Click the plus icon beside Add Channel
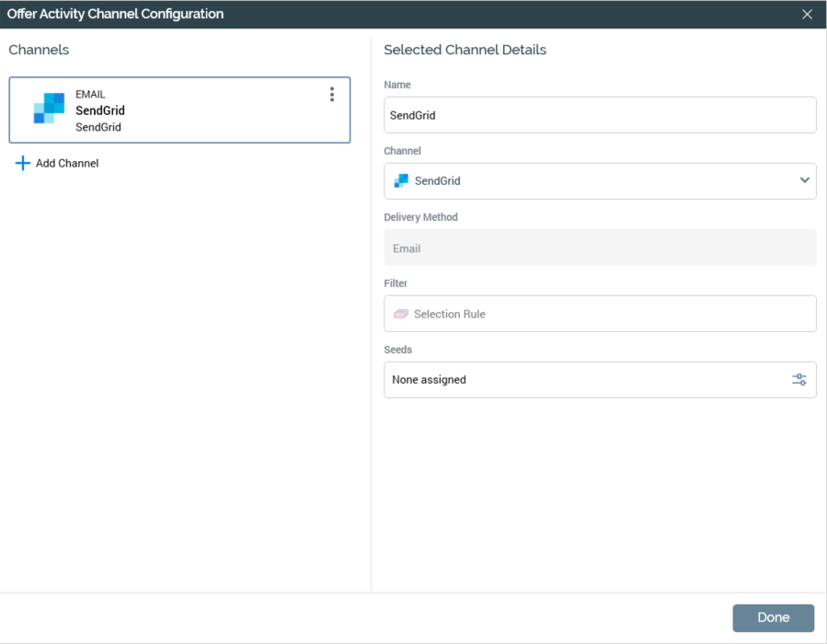Image resolution: width=827 pixels, height=644 pixels. coord(23,163)
